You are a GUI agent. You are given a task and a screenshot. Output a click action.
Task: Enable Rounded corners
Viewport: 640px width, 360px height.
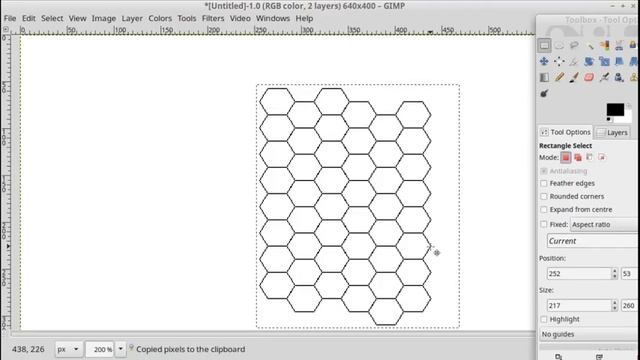544,197
